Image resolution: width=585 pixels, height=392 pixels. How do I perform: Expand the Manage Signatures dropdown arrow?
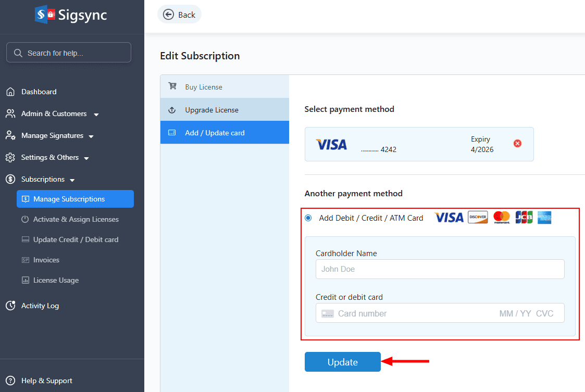point(91,136)
